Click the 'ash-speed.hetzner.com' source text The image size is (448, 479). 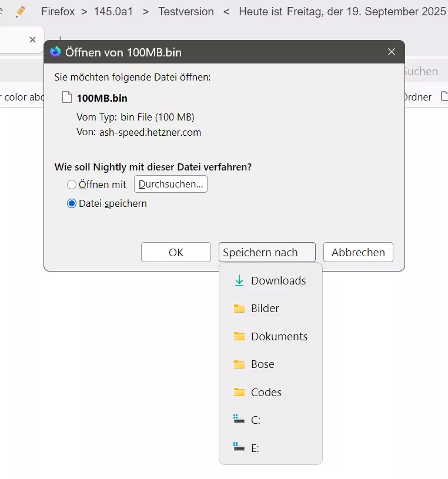150,132
